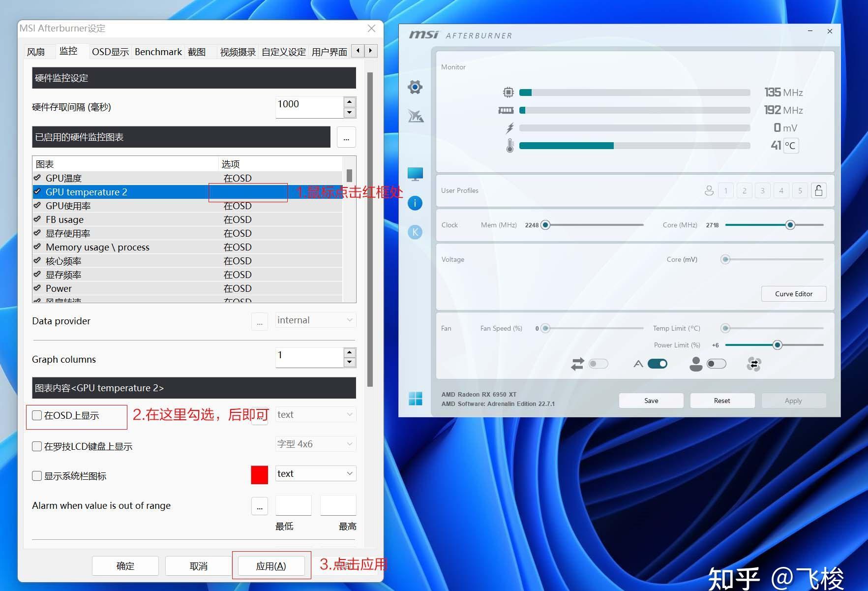
Task: Click Power Limit slider handle
Action: (x=778, y=345)
